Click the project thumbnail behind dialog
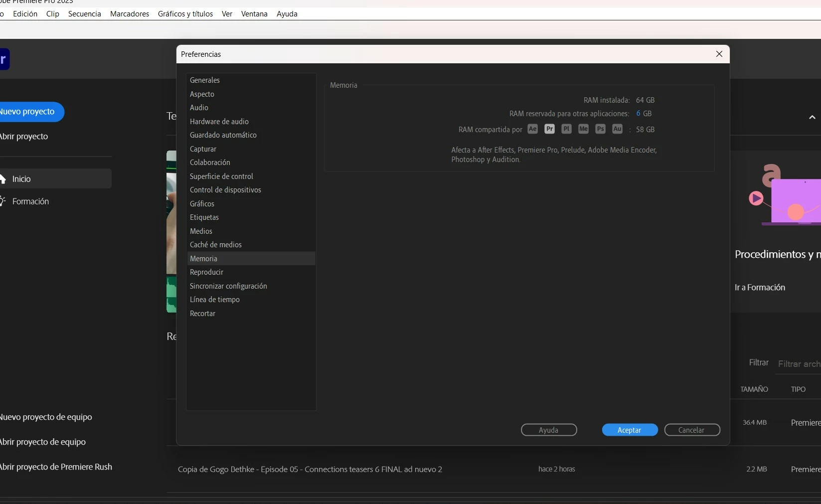Image resolution: width=821 pixels, height=504 pixels. tap(171, 232)
